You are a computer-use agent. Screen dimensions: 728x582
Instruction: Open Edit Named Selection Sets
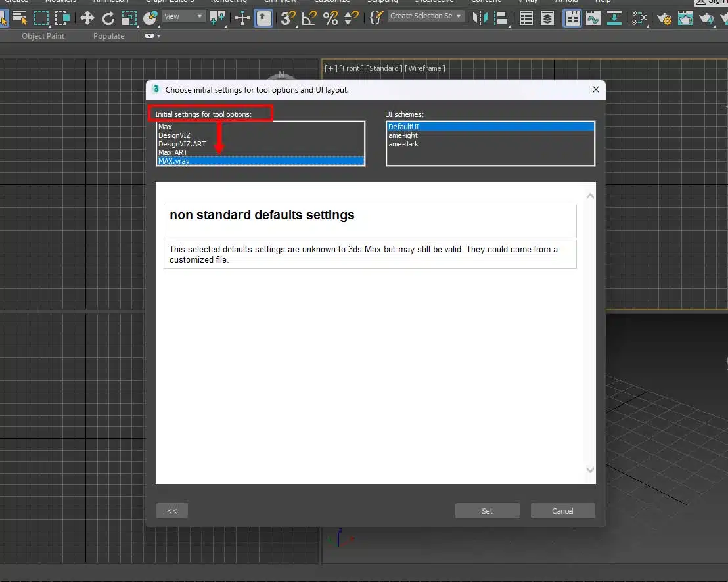coord(376,18)
